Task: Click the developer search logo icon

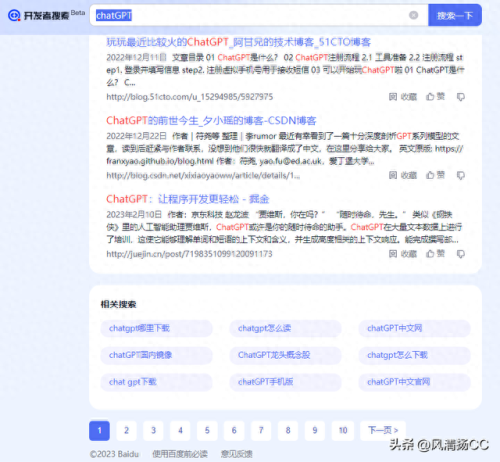Action: pyautogui.click(x=14, y=15)
